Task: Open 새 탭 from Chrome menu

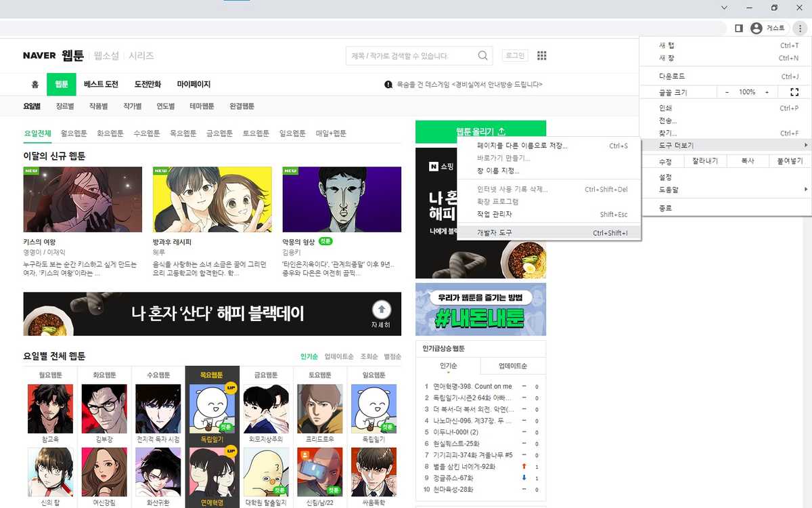Action: (x=725, y=45)
